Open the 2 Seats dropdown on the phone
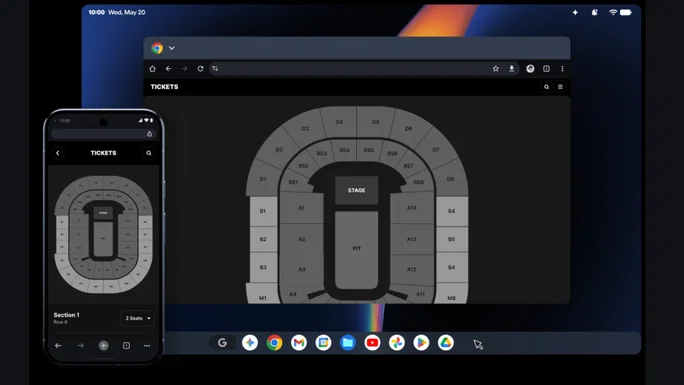 (137, 318)
